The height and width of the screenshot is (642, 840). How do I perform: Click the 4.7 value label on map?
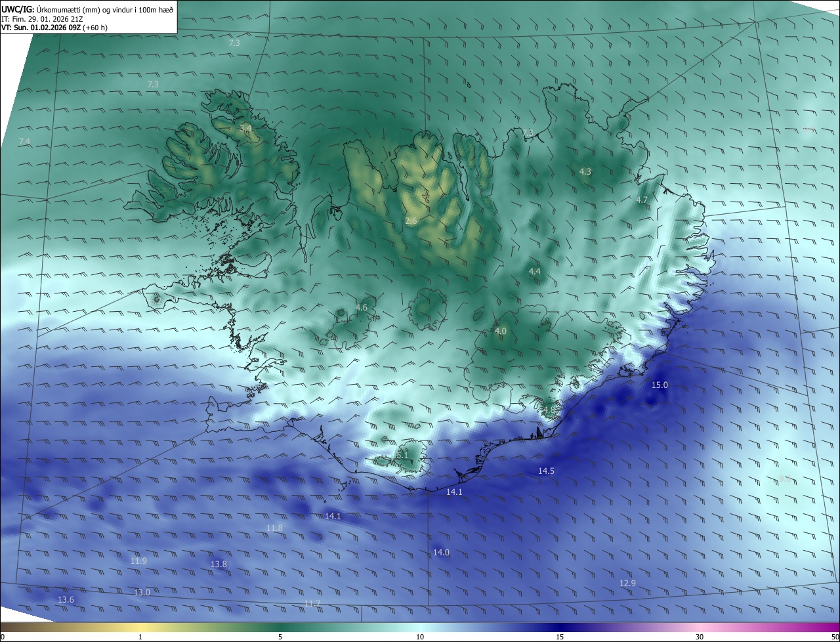(x=642, y=200)
